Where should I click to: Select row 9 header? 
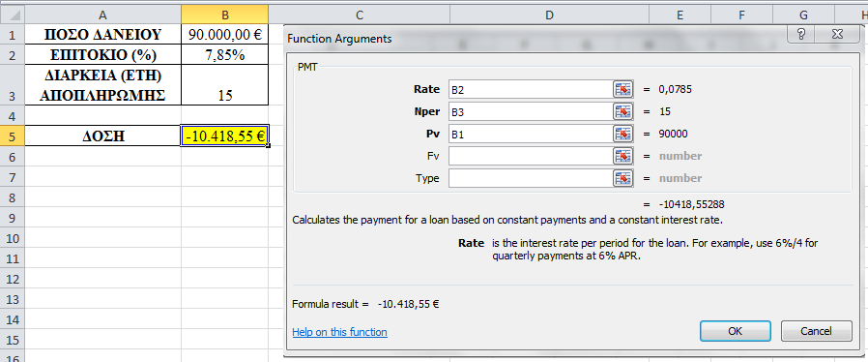[x=13, y=219]
